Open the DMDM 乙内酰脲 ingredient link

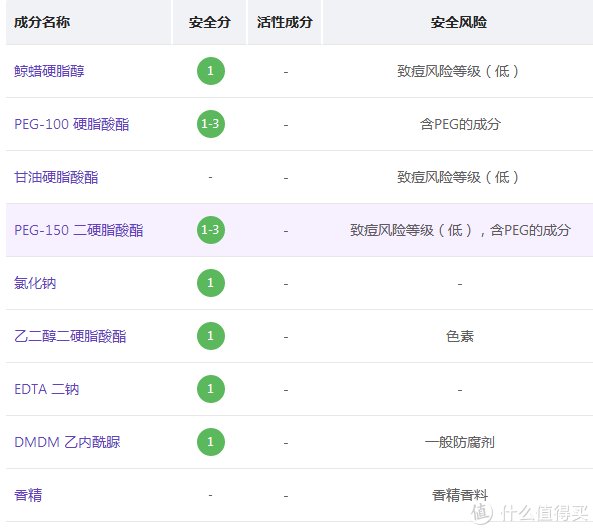click(x=67, y=442)
